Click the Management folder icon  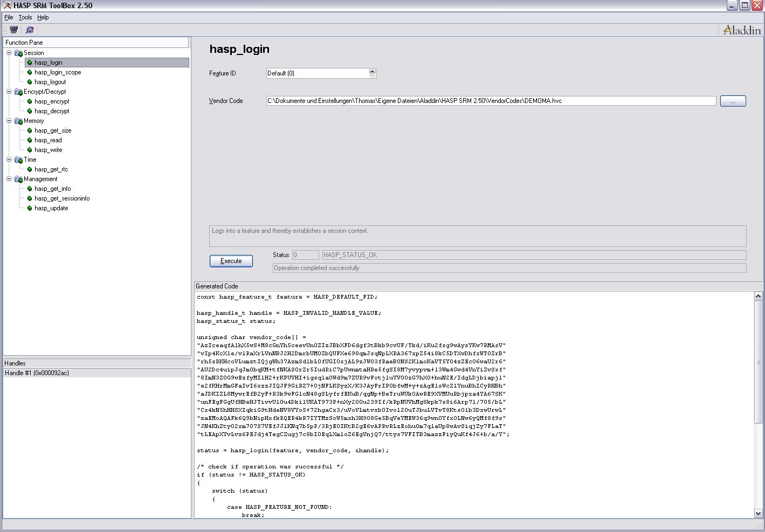pos(18,179)
